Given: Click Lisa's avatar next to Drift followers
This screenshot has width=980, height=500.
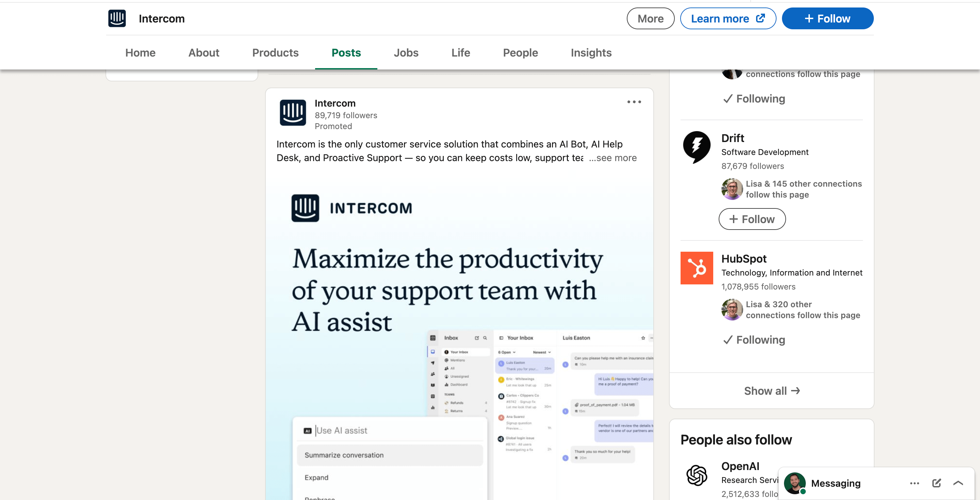Looking at the screenshot, I should tap(732, 188).
